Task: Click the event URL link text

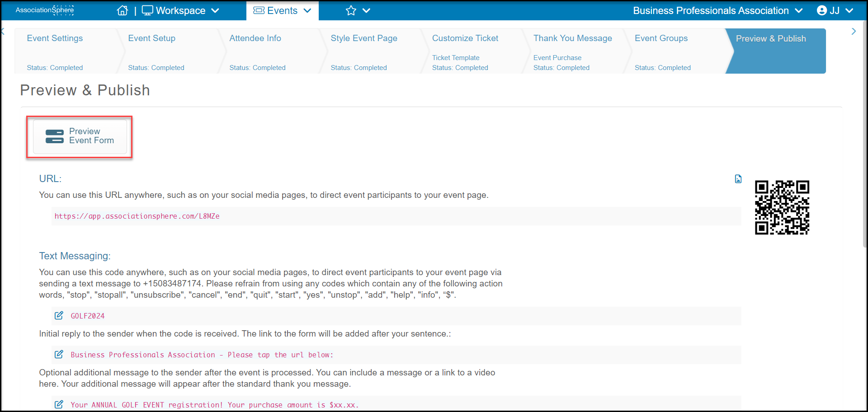Action: [137, 216]
